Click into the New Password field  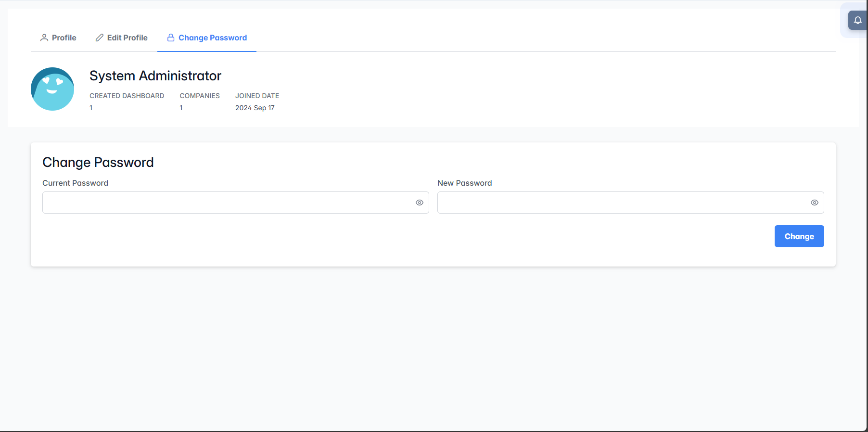(x=621, y=203)
